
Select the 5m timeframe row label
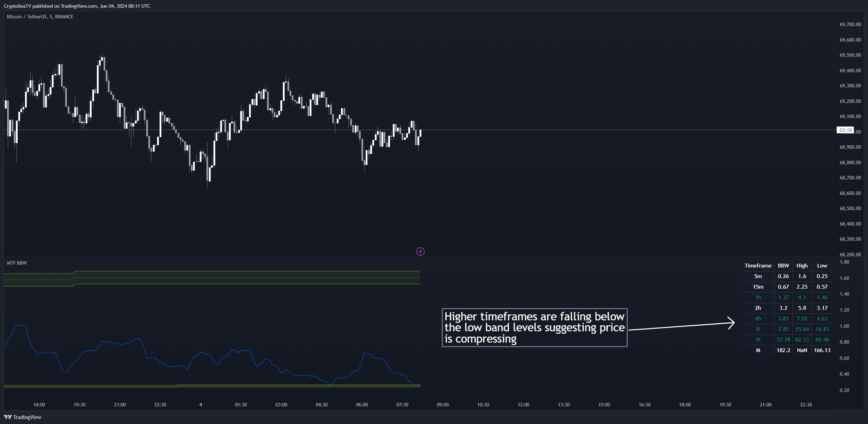(758, 276)
